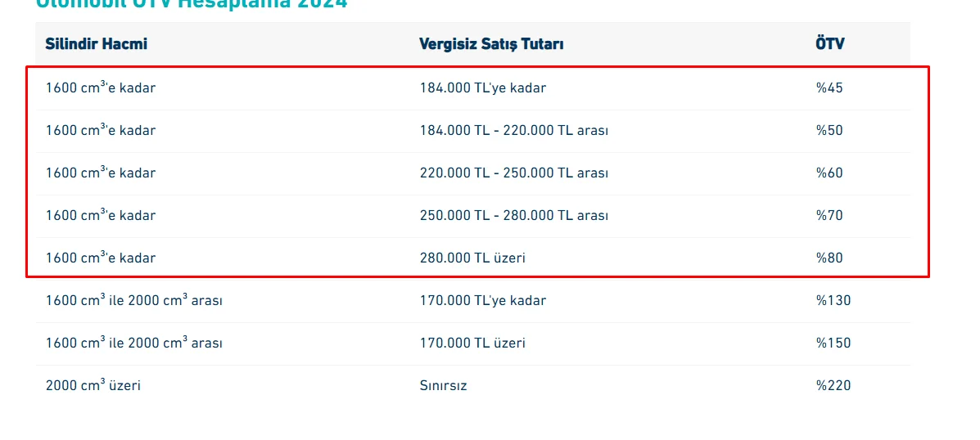980x440 pixels.
Task: Click the 280.000 TL üzeri cell
Action: [472, 258]
